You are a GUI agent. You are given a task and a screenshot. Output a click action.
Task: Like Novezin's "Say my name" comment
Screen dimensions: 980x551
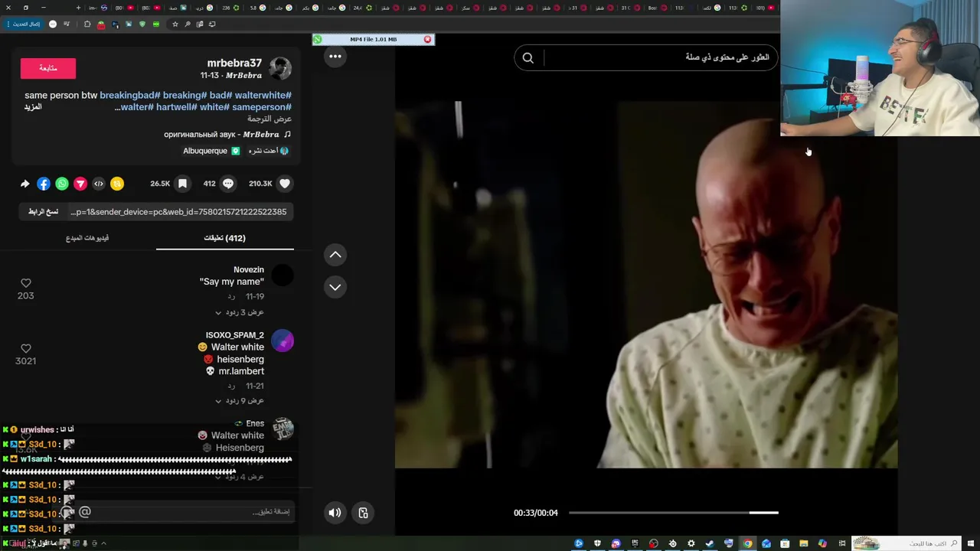pyautogui.click(x=25, y=283)
